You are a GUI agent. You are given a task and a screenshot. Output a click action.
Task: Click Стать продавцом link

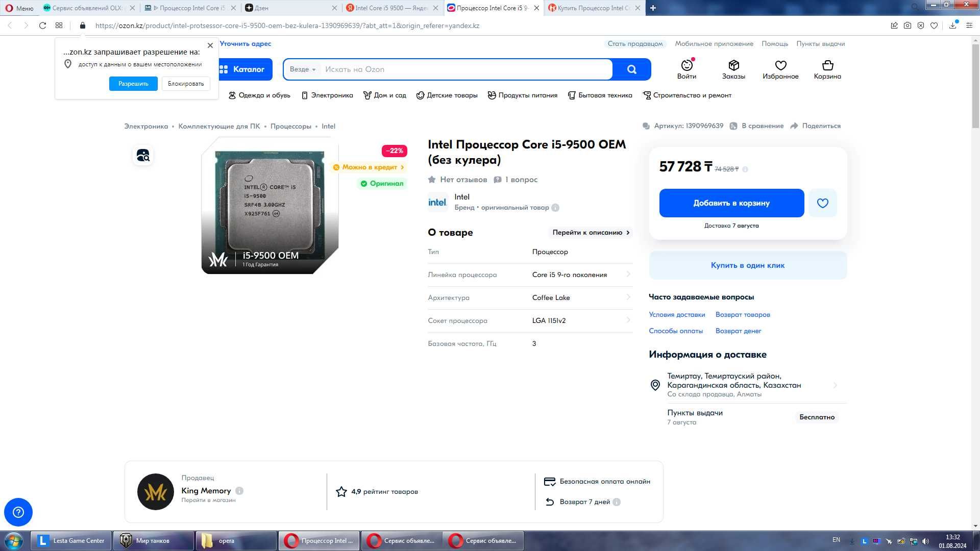pos(635,44)
